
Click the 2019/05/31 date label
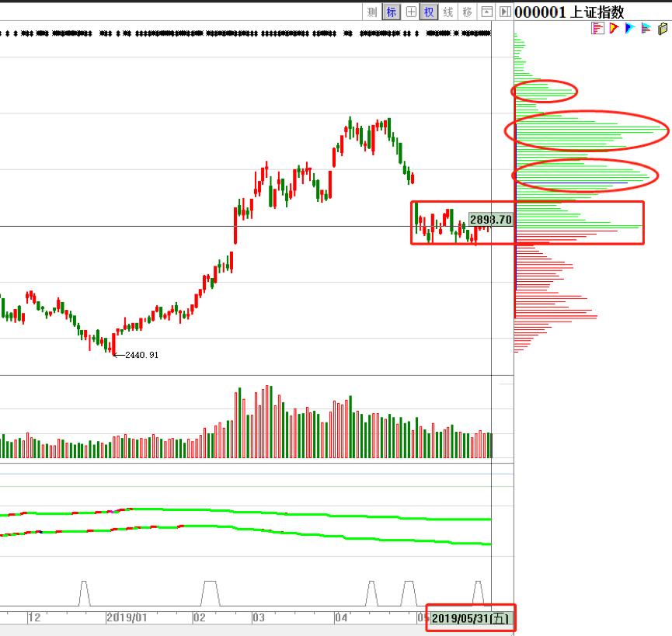tap(470, 618)
